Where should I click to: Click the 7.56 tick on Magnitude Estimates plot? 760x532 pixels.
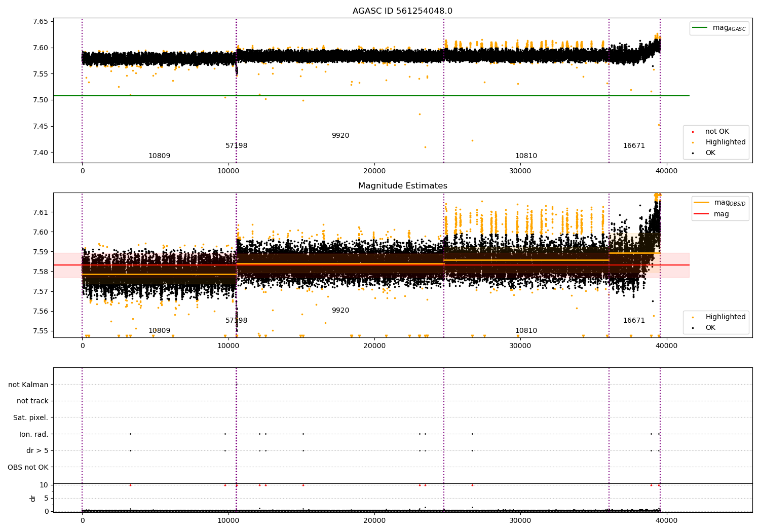point(41,311)
